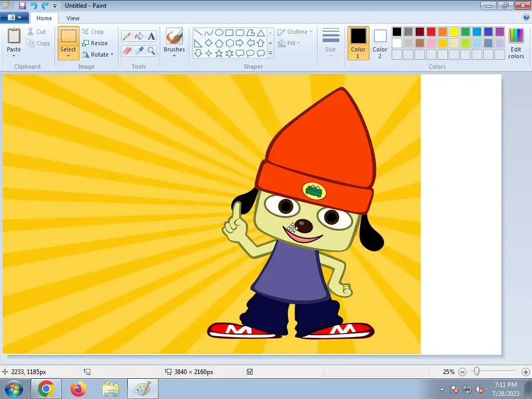
Task: Choose the Right triangle shape
Action: pos(198,43)
